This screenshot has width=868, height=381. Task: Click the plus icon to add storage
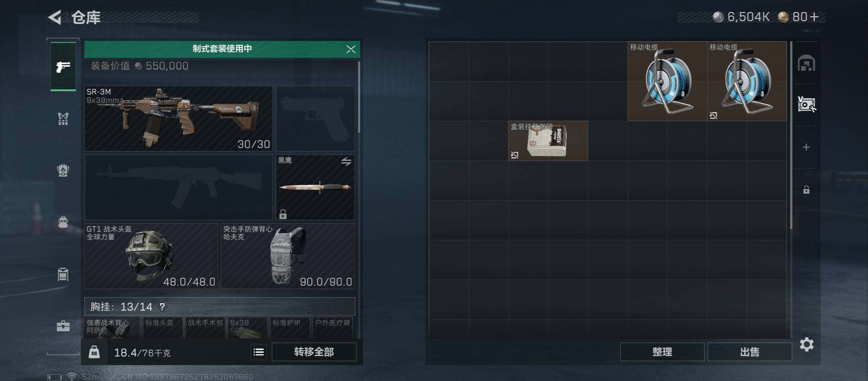point(806,147)
